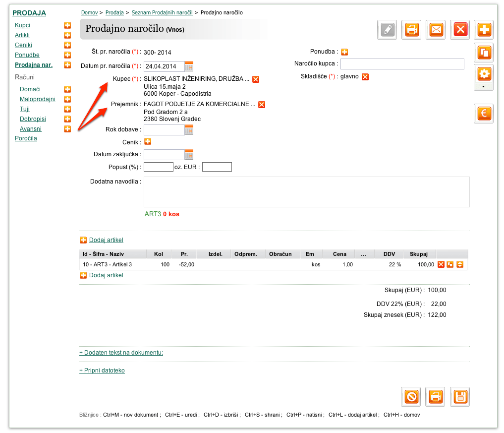
Task: Remove Prejemnik FAGOT with red X
Action: coord(262,105)
